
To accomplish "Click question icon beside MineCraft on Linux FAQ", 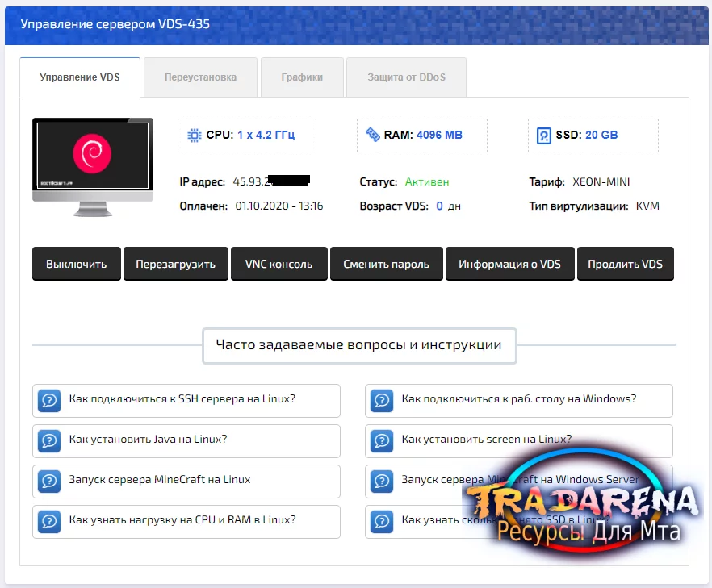I will pyautogui.click(x=49, y=482).
